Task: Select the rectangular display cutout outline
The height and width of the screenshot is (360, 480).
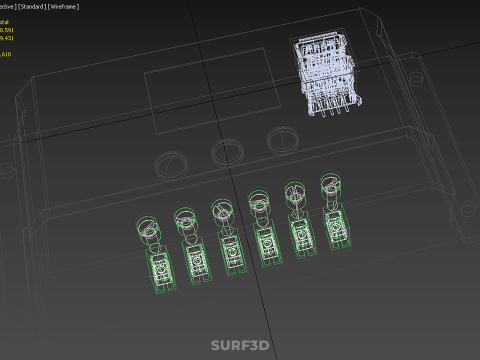Action: click(x=212, y=91)
